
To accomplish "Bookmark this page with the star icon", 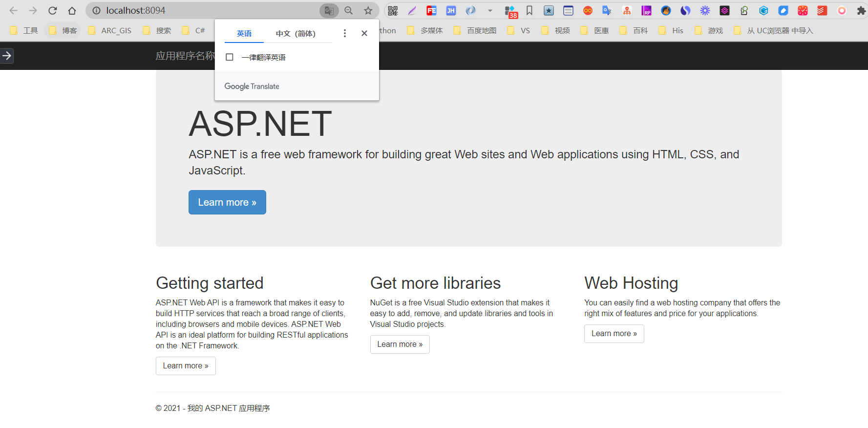I will click(368, 10).
